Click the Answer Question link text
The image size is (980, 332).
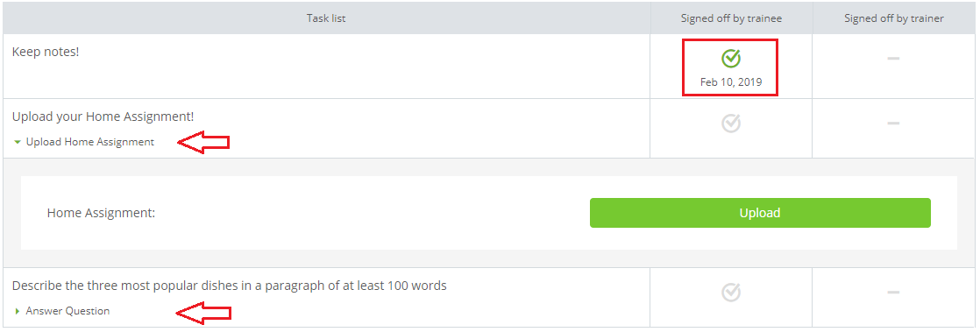click(67, 311)
